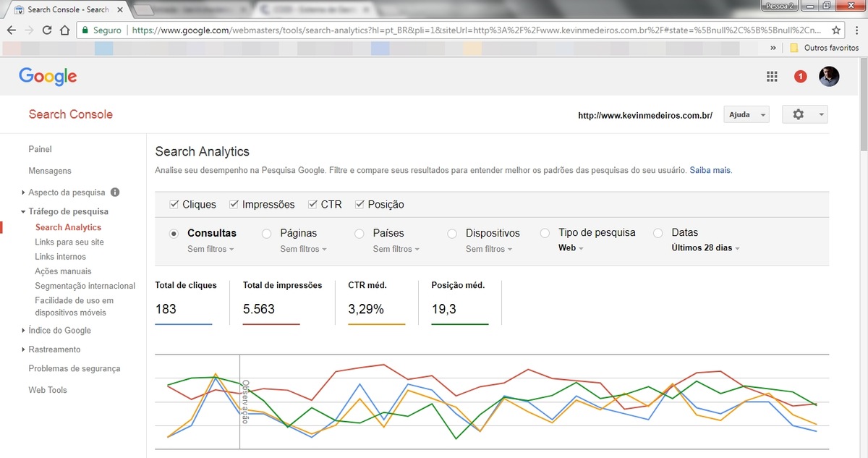Open Web Tools in the sidebar
Screen dimensions: 868x458
coord(48,390)
